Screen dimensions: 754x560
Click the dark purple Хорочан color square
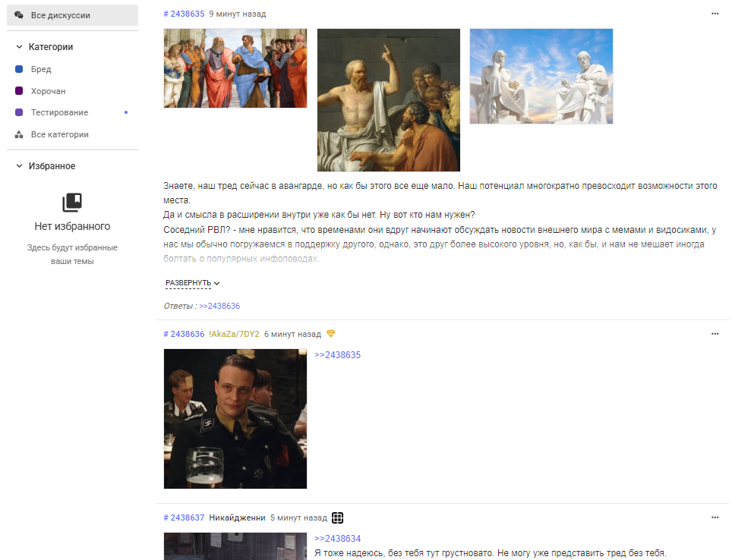pyautogui.click(x=19, y=90)
